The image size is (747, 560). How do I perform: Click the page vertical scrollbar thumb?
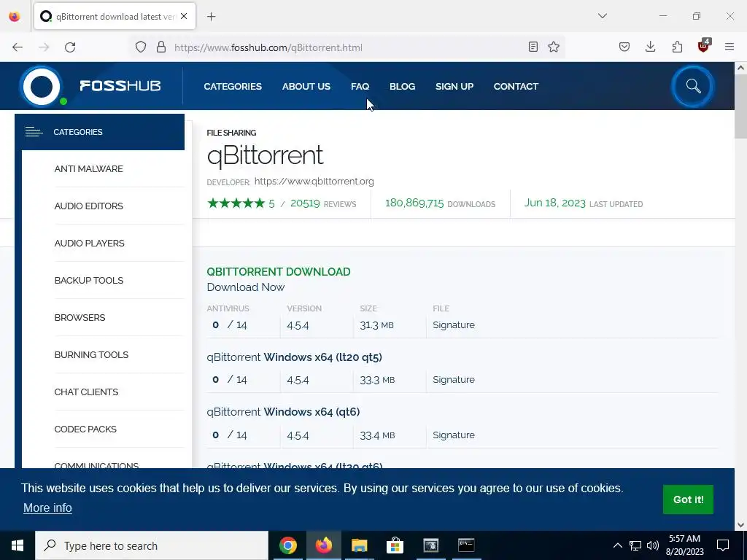tap(740, 106)
